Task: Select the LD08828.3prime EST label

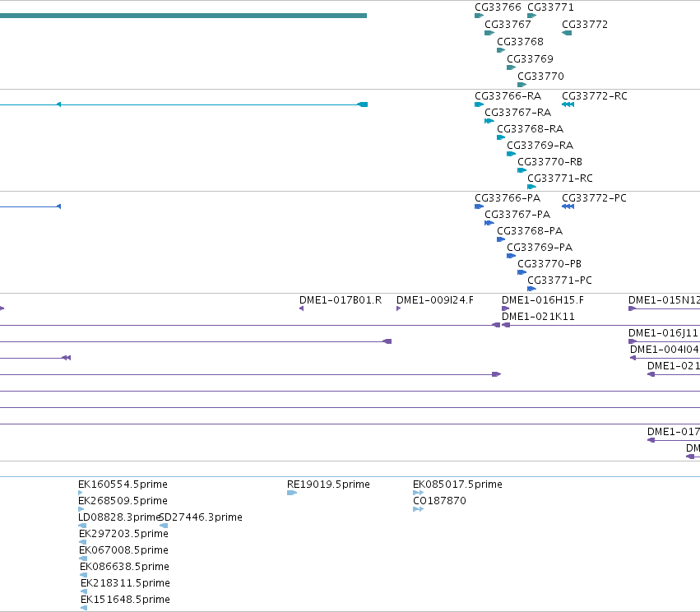Action: (118, 517)
